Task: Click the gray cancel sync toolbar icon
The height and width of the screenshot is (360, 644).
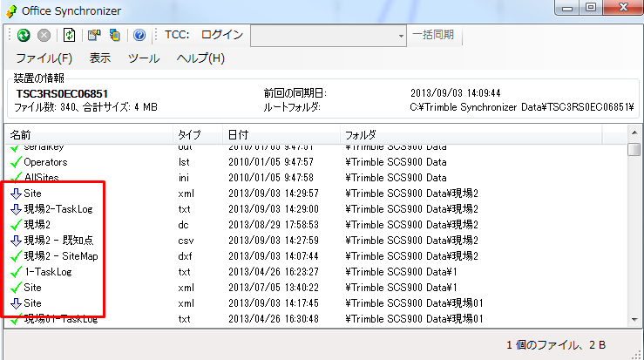Action: pos(44,36)
